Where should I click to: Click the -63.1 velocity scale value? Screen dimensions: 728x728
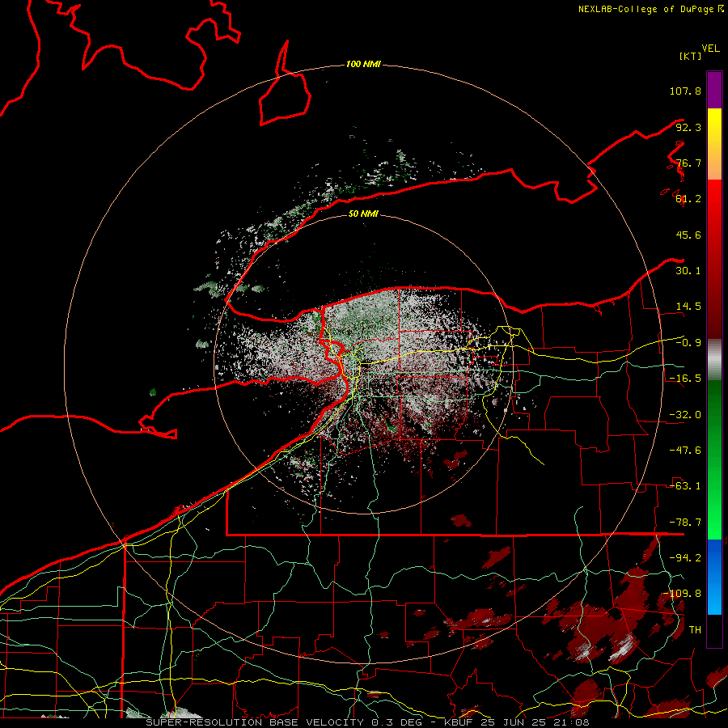[685, 486]
